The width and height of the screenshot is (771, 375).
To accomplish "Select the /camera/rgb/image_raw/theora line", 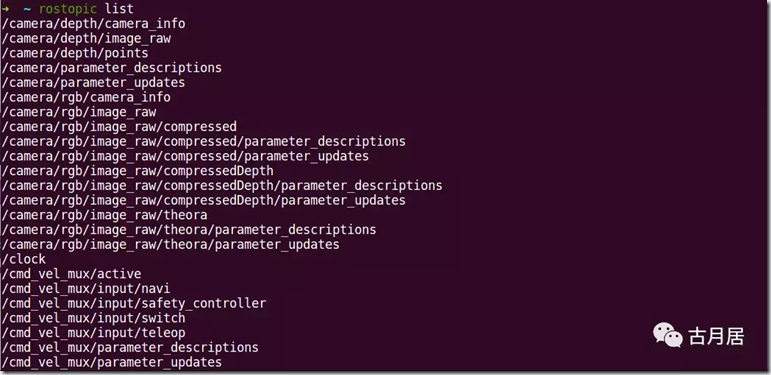I will pos(104,215).
